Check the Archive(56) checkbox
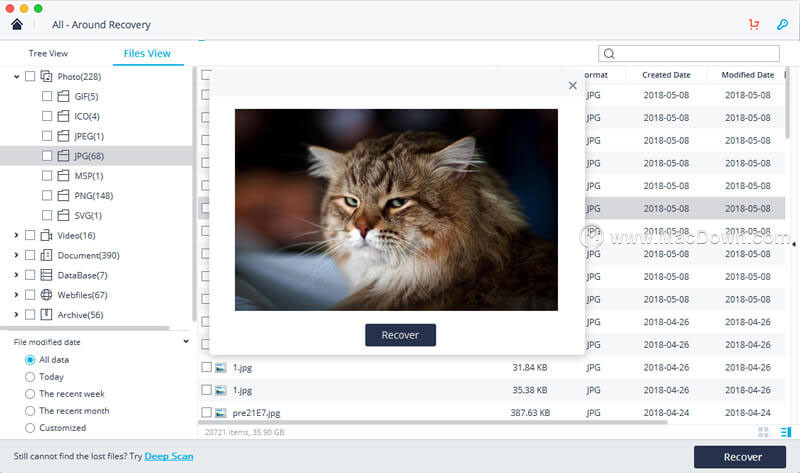Screen dimensions: 800x473 tap(30, 315)
